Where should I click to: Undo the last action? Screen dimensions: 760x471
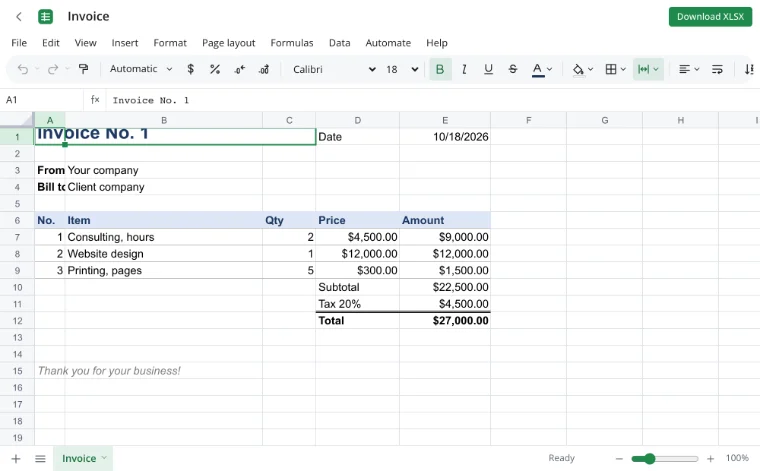coord(22,69)
